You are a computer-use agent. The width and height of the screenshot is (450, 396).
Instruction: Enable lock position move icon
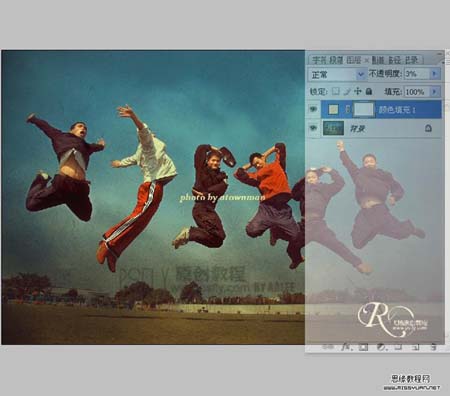(358, 91)
